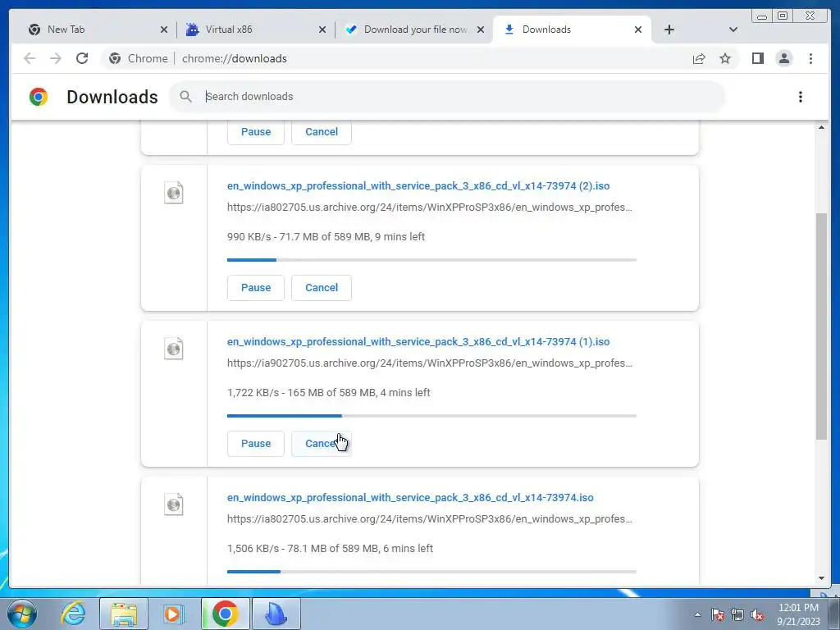Click the file icon for the (2).iso download
The width and height of the screenshot is (840, 630).
pos(174,193)
